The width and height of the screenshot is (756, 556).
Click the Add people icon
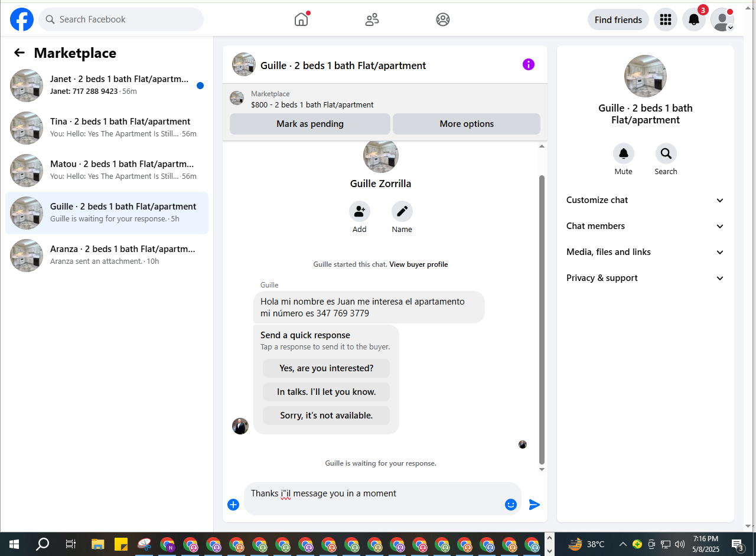[360, 211]
